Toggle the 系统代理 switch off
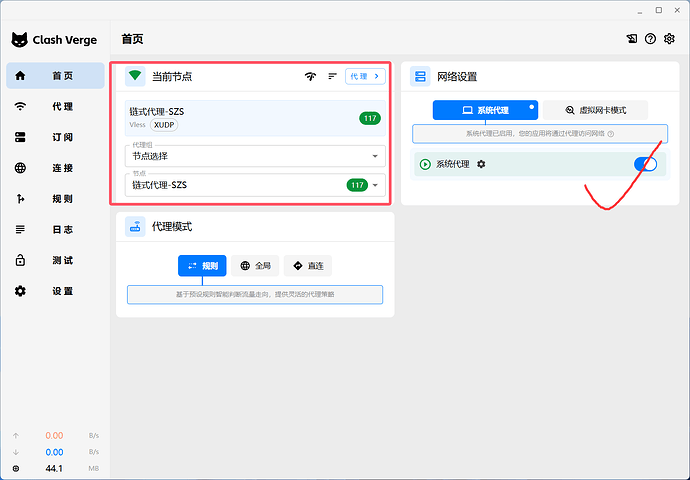 (646, 164)
